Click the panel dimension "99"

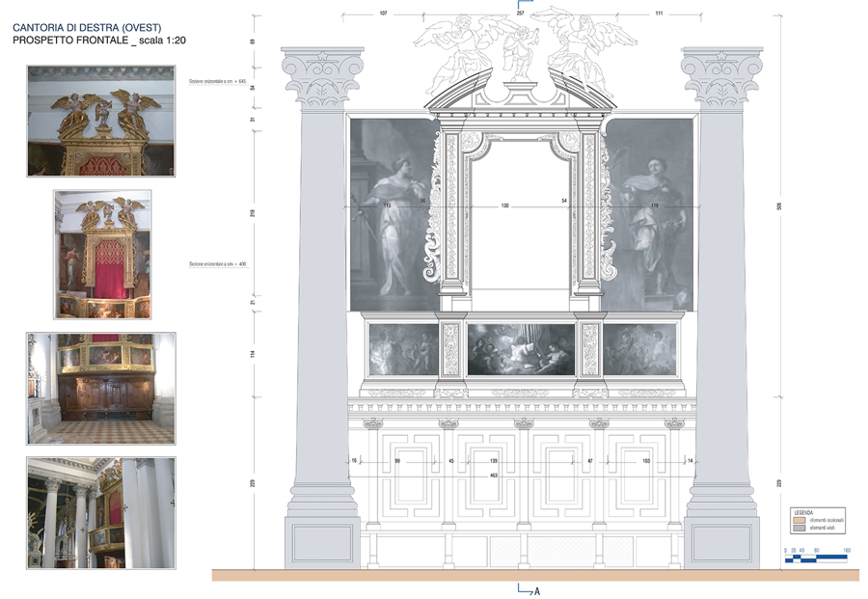pos(397,461)
